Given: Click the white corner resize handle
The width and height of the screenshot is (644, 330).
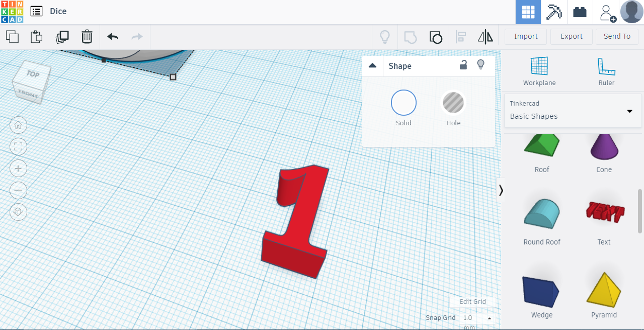Looking at the screenshot, I should click(x=173, y=77).
